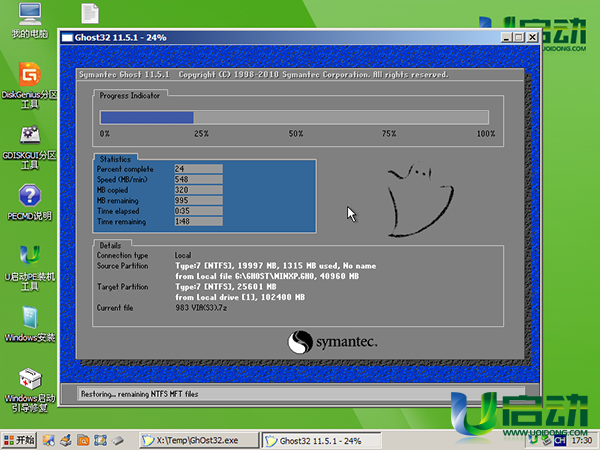The height and width of the screenshot is (450, 600).
Task: Click the Connection type value Local
Action: pyautogui.click(x=183, y=255)
